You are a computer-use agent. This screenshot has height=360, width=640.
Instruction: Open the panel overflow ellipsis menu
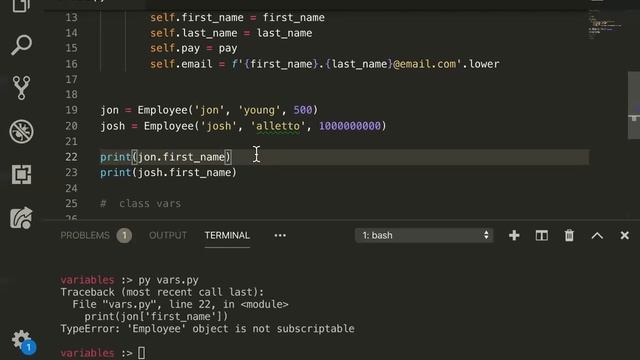280,236
